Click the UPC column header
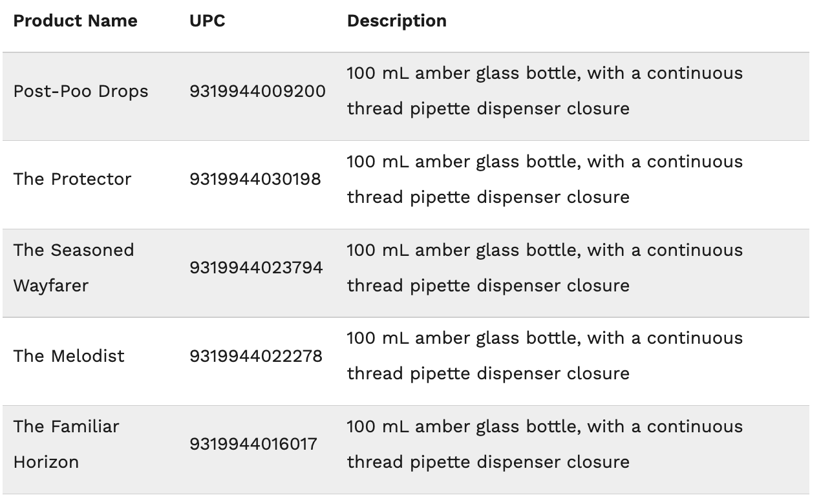Image resolution: width=821 pixels, height=504 pixels. pyautogui.click(x=208, y=21)
